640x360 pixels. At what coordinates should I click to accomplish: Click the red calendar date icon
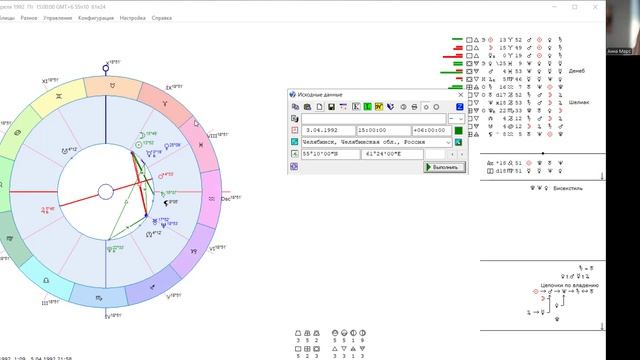click(294, 130)
